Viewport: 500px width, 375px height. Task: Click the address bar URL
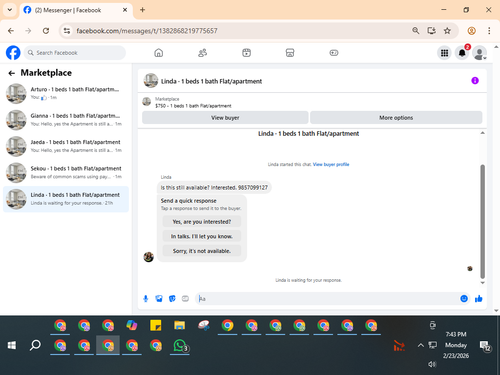(x=147, y=31)
